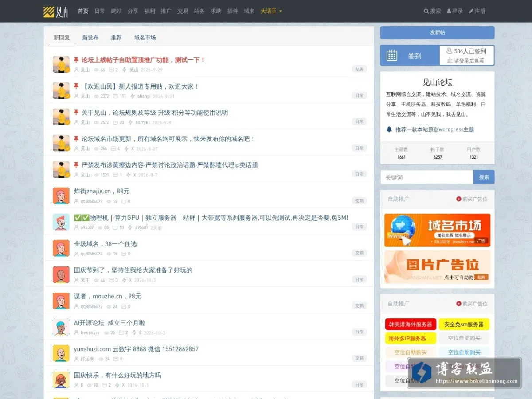
Task: Open 交易 navigation item
Action: click(183, 11)
